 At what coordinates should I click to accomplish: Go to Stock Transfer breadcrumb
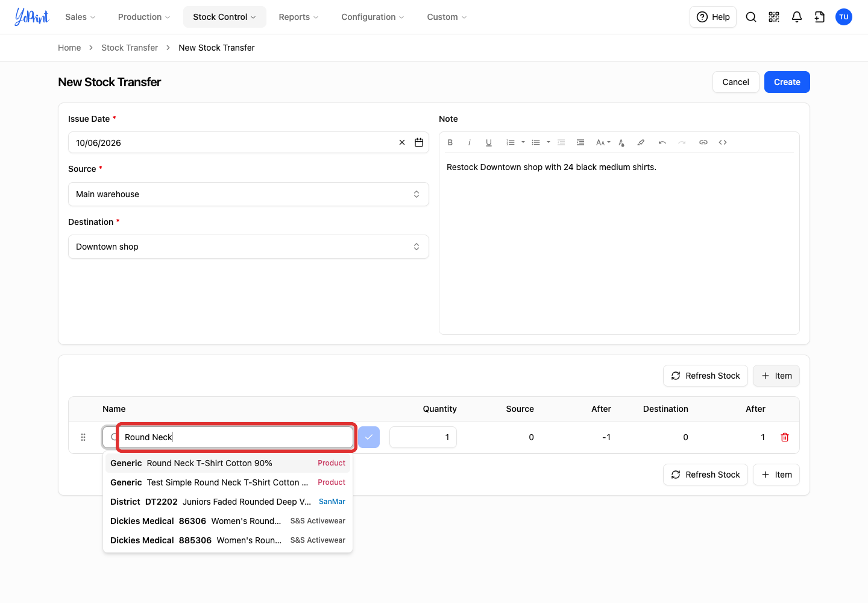click(130, 48)
